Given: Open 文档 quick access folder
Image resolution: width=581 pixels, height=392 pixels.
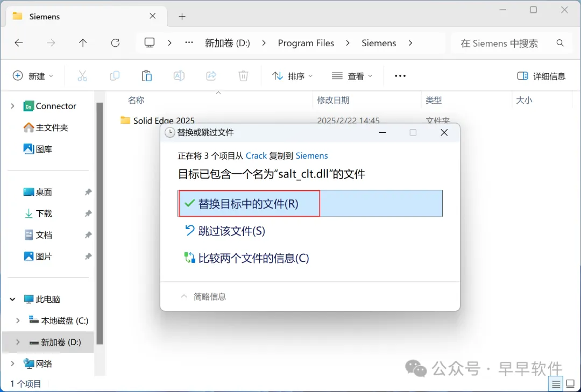Looking at the screenshot, I should (x=38, y=235).
